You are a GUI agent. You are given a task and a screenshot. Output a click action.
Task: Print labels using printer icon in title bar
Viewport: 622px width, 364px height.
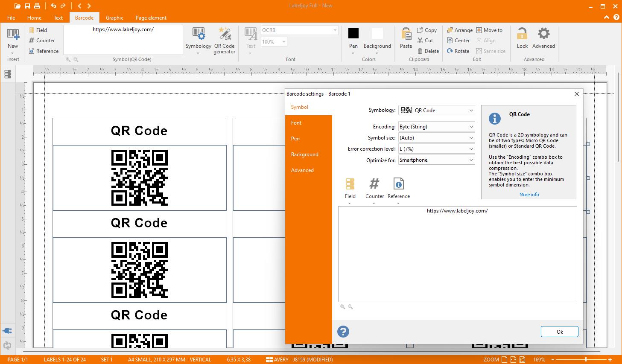(x=37, y=6)
